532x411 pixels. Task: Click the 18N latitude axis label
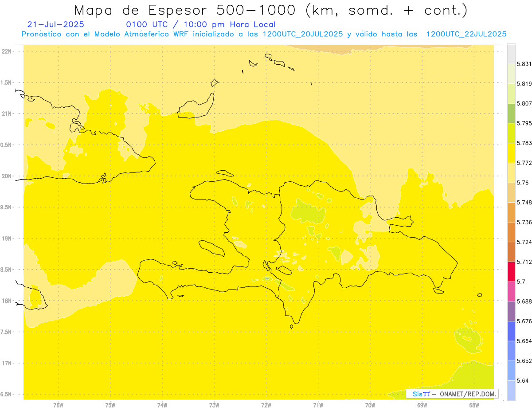point(7,301)
